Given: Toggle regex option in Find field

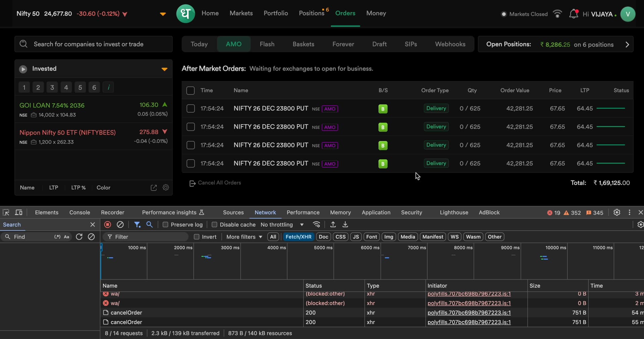Looking at the screenshot, I should point(57,237).
